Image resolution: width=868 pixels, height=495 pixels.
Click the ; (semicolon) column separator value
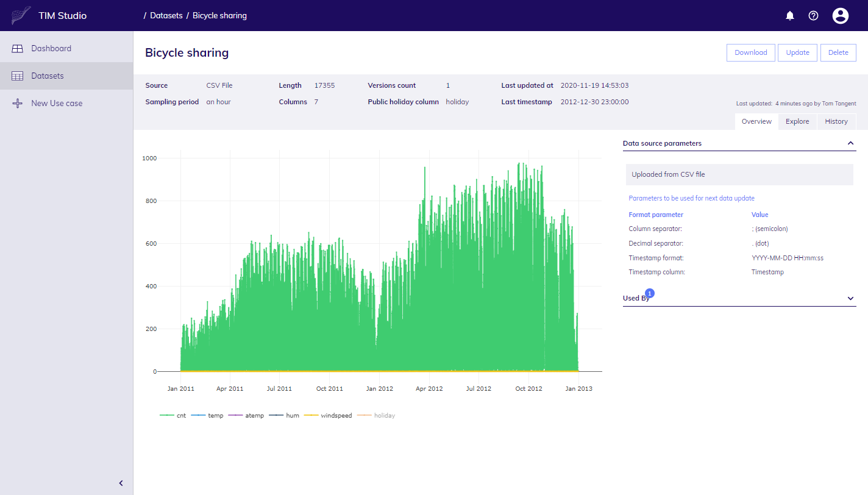pos(770,229)
